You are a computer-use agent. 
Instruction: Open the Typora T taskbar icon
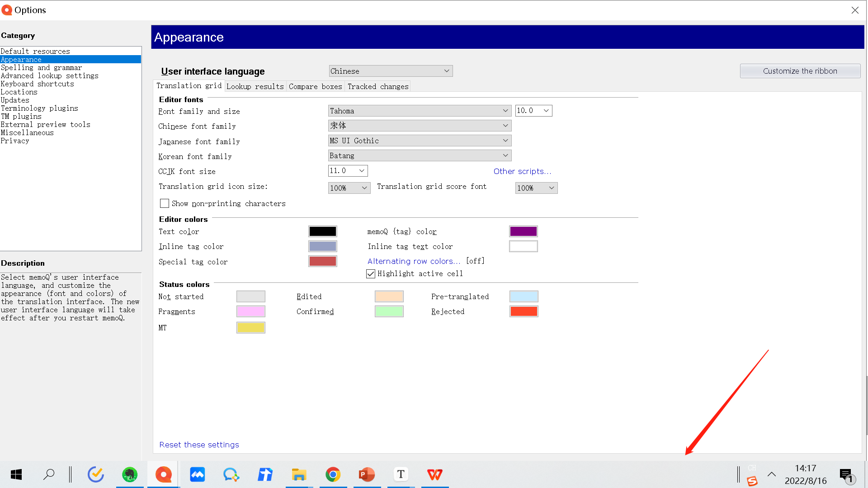point(401,474)
